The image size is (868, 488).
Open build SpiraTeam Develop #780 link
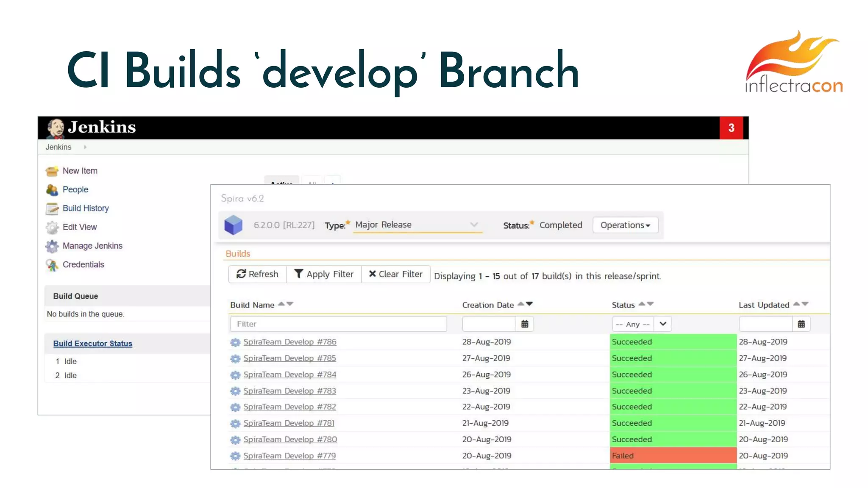tap(290, 440)
